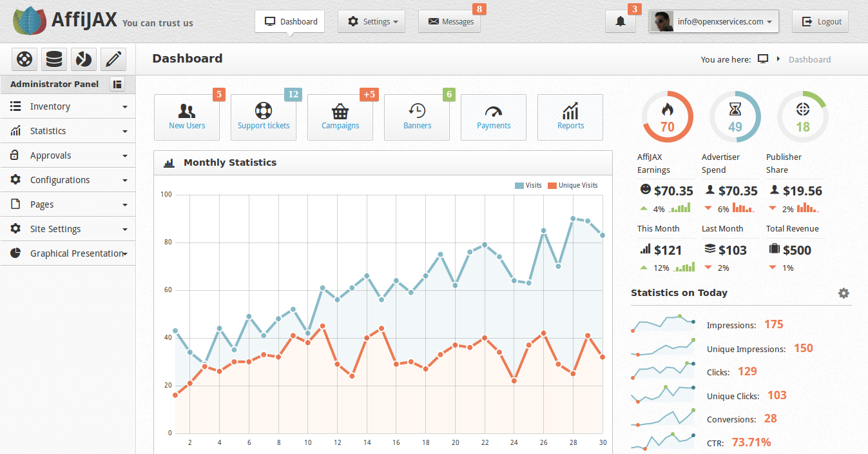868x454 pixels.
Task: Go to the Dashboard top navigation tab
Action: point(290,21)
